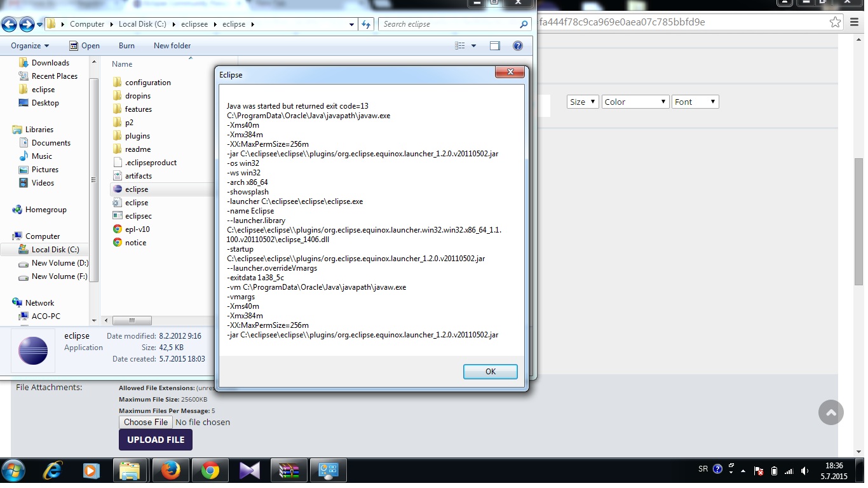Open the recent locations dropdown arrow
This screenshot has height=488, width=868.
[x=40, y=25]
